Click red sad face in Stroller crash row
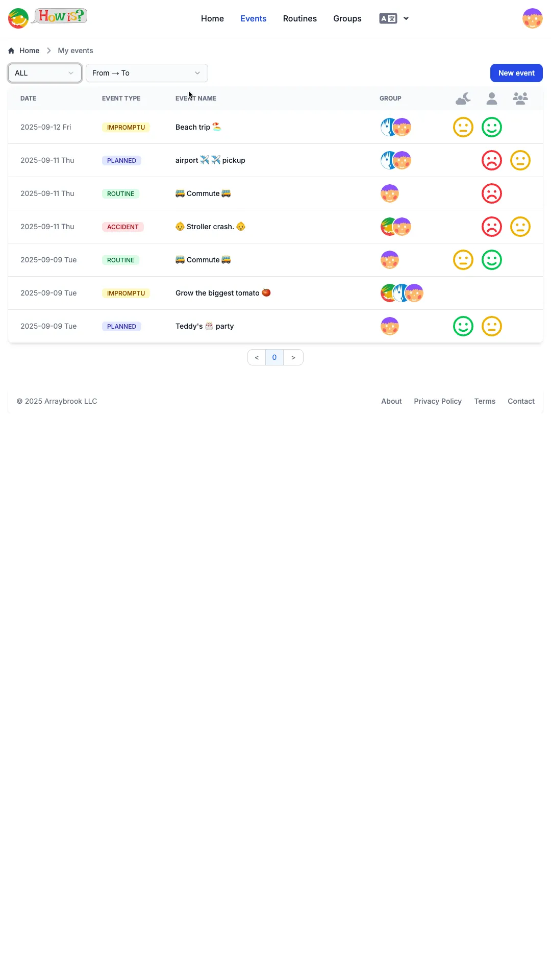Screen dimensions: 551x980 (x=492, y=227)
